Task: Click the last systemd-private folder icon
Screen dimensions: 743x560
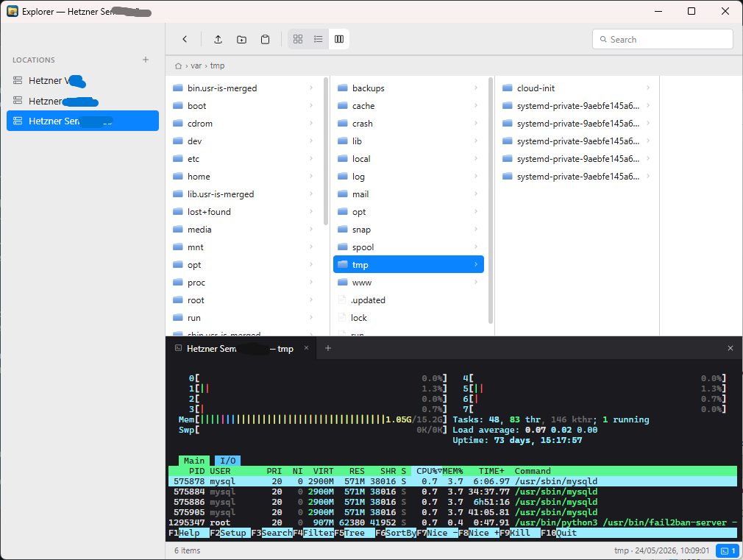Action: pos(508,177)
